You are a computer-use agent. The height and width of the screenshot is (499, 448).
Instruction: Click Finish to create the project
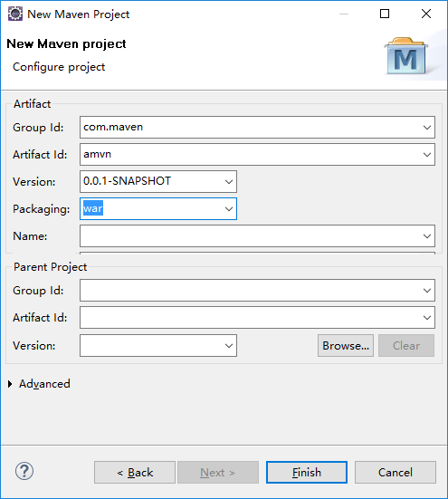click(x=307, y=472)
